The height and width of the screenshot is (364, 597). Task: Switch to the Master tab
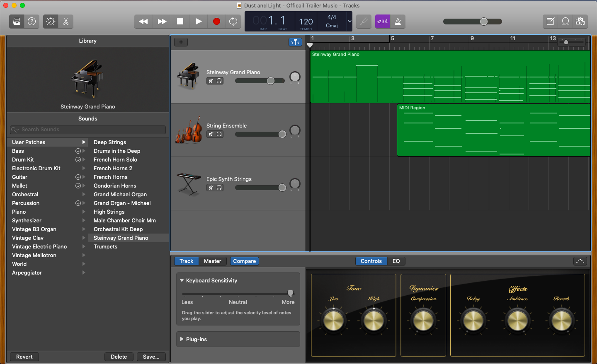213,261
